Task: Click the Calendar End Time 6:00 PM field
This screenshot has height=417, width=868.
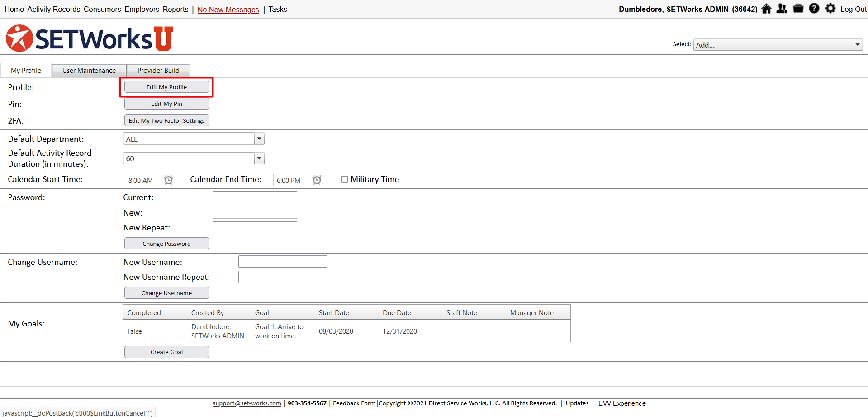Action: tap(291, 180)
